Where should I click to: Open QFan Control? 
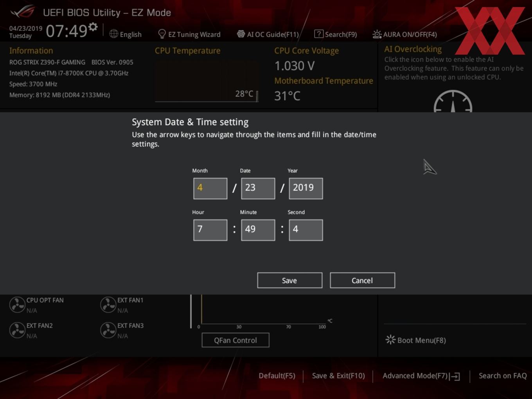pos(235,340)
